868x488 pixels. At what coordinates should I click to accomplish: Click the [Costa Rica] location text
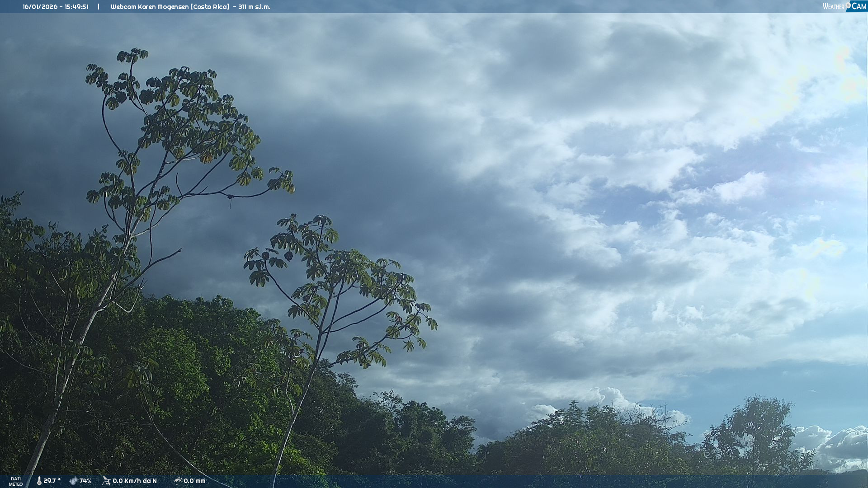tap(210, 7)
